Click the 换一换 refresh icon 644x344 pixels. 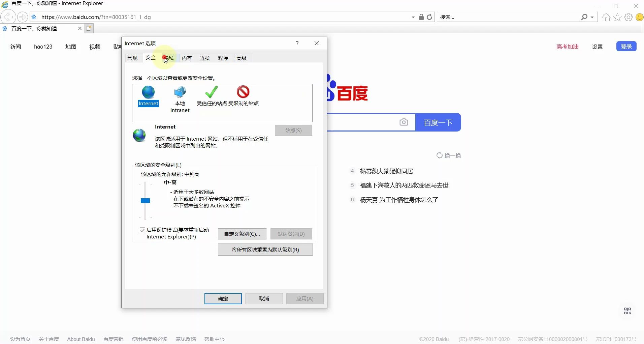click(x=439, y=155)
